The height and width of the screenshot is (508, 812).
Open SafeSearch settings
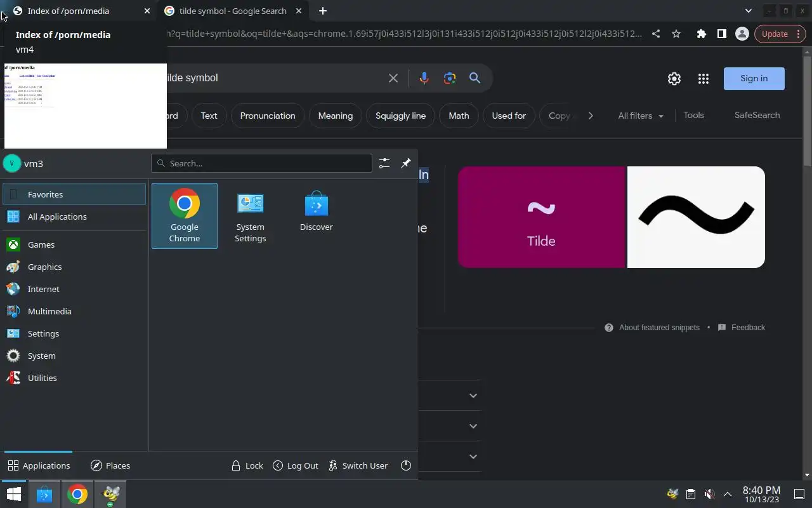tap(757, 115)
